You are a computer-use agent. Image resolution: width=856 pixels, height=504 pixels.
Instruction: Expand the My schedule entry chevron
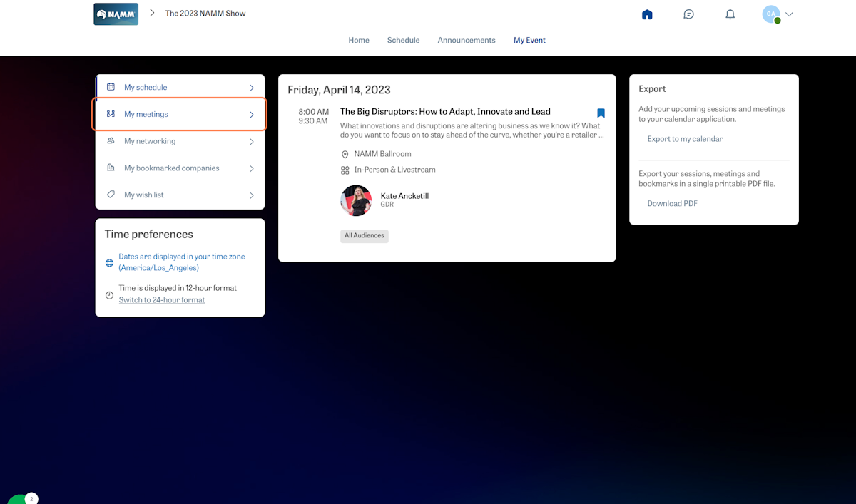[252, 86]
